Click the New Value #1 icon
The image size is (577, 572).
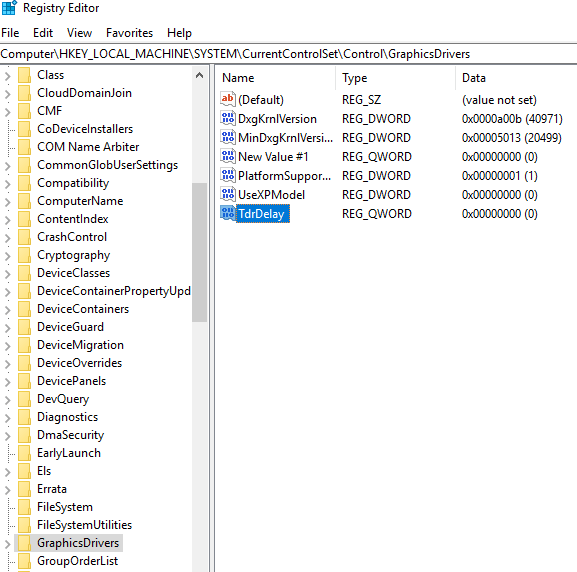click(228, 156)
